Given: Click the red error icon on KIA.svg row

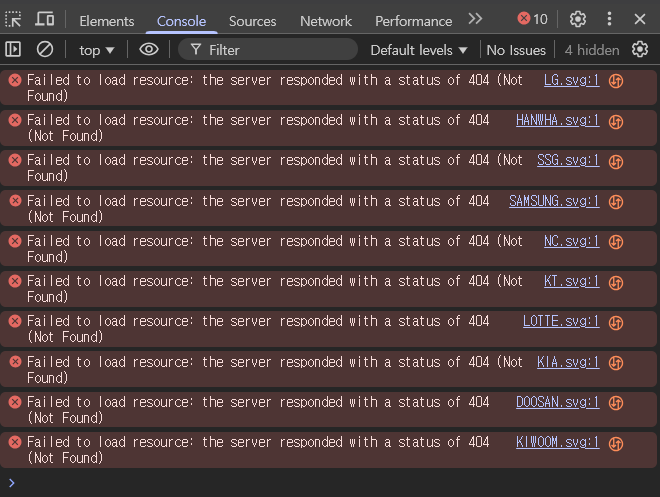Looking at the screenshot, I should pos(15,362).
